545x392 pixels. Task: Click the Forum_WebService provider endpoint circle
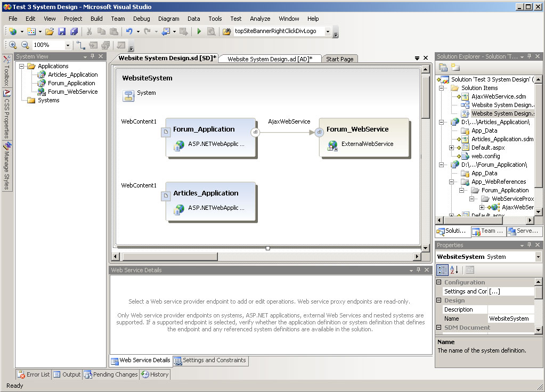319,132
